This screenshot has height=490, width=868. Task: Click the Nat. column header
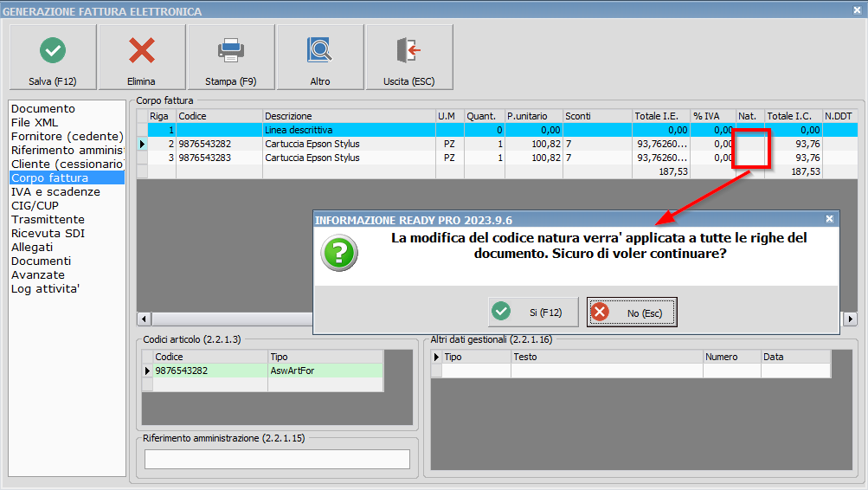[750, 116]
